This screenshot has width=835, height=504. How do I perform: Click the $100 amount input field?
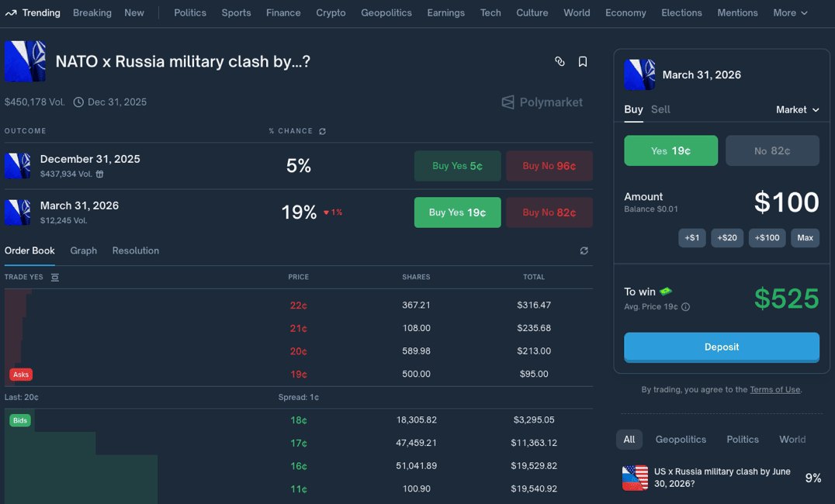(x=785, y=202)
